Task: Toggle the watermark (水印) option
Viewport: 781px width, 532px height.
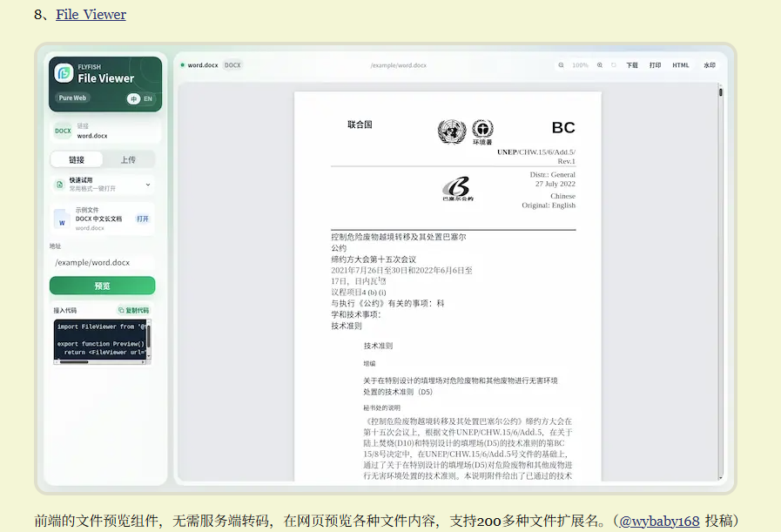Action: pos(710,65)
